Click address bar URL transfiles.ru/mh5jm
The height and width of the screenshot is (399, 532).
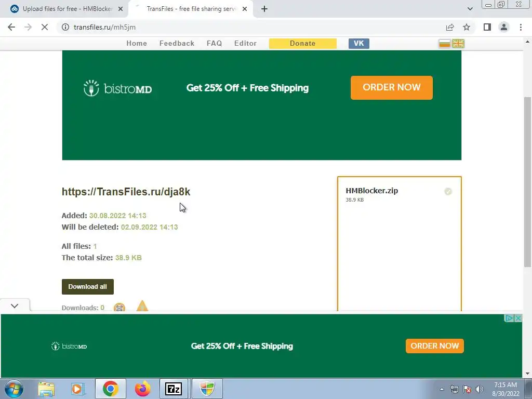point(104,27)
